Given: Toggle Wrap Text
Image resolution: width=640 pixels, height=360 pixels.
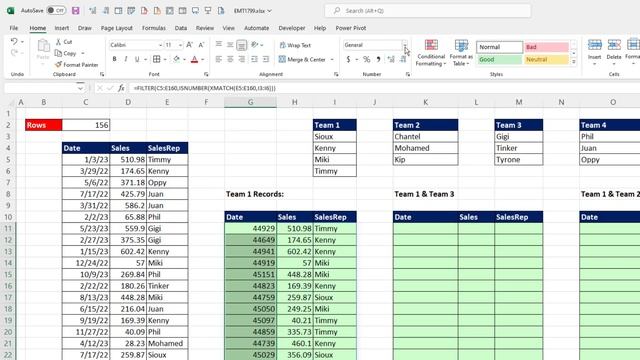Looking at the screenshot, I should [x=295, y=45].
